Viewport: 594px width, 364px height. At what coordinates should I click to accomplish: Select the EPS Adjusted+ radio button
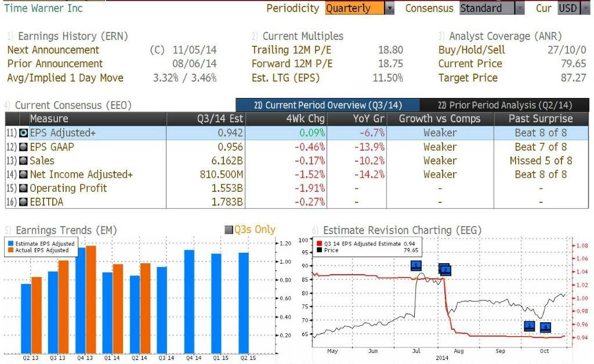point(23,133)
